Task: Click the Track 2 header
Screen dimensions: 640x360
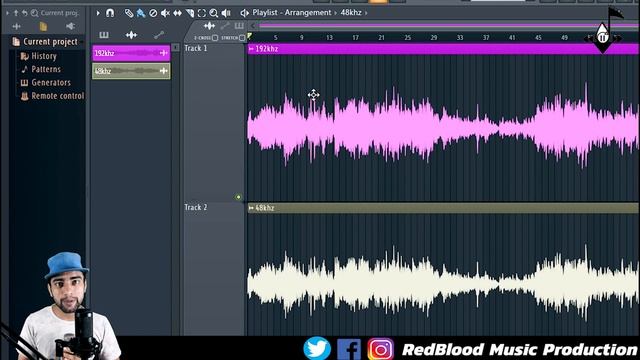Action: [x=213, y=269]
